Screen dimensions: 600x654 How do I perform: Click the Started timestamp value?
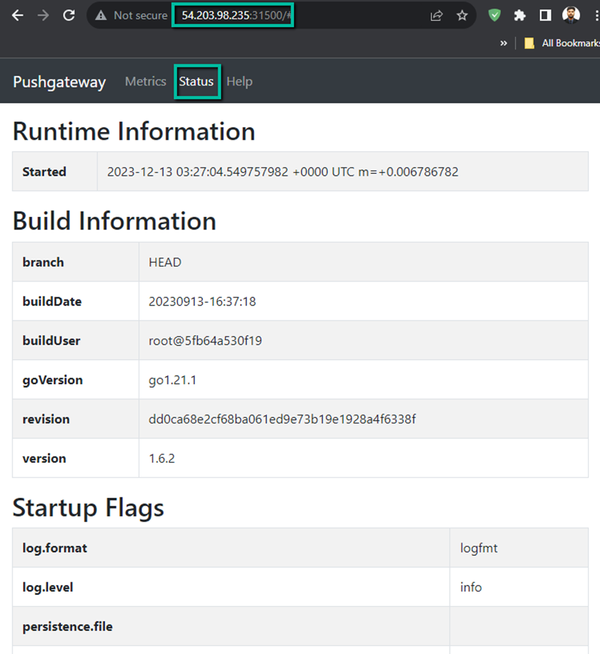click(282, 172)
